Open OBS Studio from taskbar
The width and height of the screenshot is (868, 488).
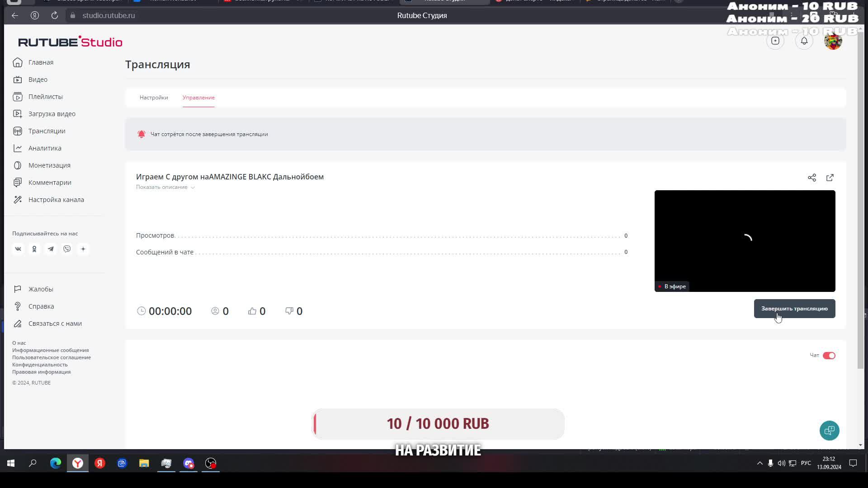pyautogui.click(x=211, y=463)
